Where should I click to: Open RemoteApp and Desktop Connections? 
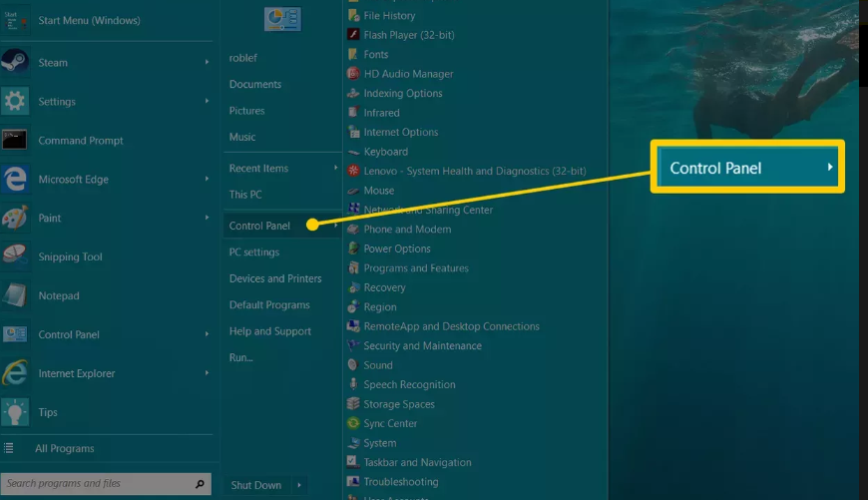point(451,326)
